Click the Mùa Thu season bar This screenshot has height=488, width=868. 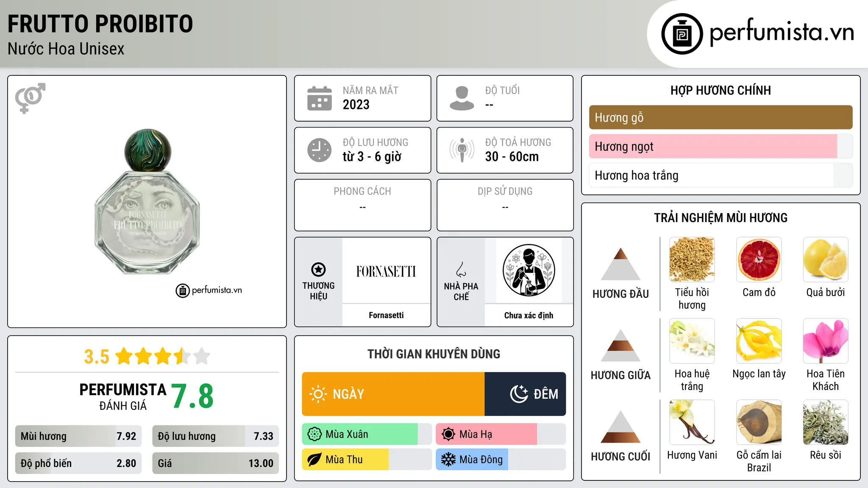click(367, 460)
